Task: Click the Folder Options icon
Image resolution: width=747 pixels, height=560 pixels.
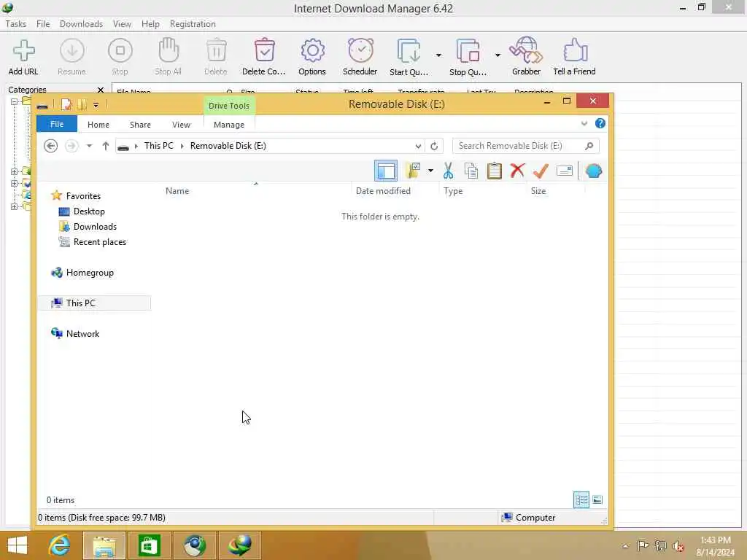Action: [x=413, y=171]
